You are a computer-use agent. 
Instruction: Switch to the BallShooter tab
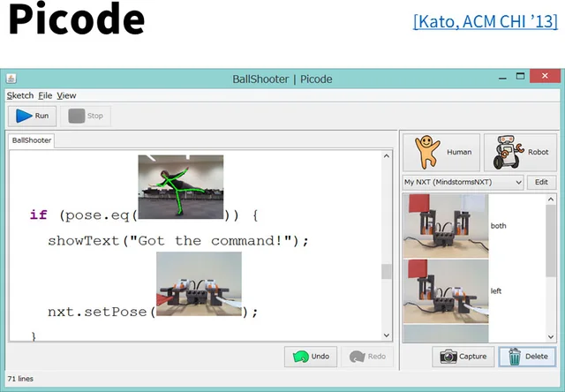32,140
